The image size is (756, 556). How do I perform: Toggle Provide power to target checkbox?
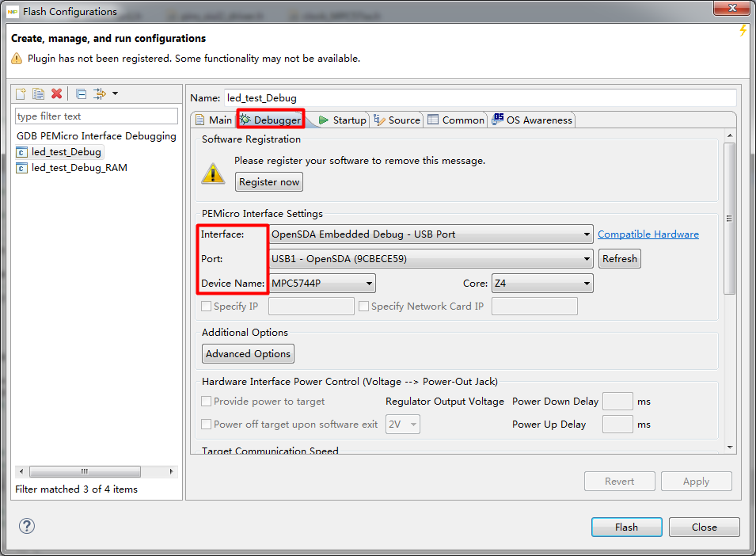point(207,402)
